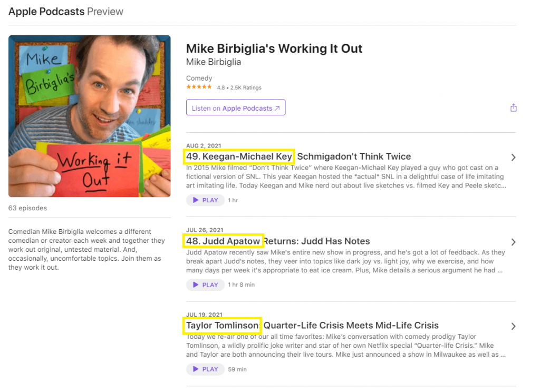Select the Comedy category label

pyautogui.click(x=199, y=78)
